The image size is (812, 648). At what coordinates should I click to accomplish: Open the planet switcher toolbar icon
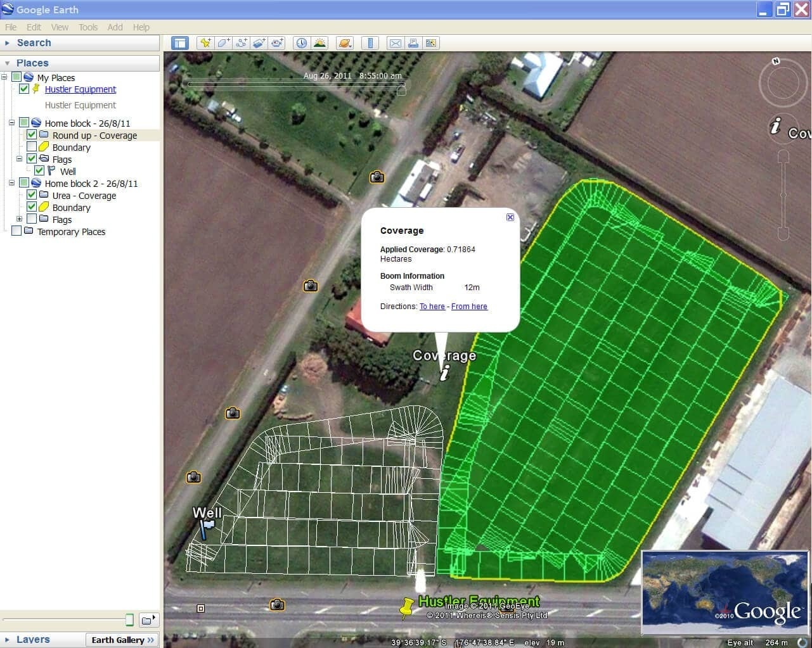point(345,43)
